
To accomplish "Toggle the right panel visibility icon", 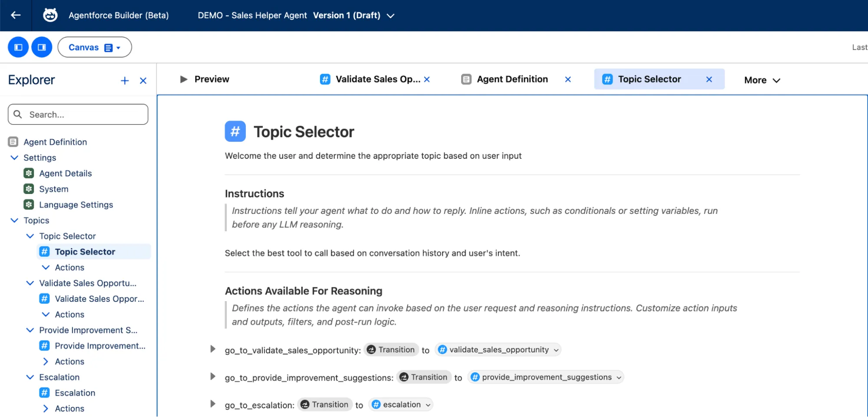I will (x=42, y=47).
